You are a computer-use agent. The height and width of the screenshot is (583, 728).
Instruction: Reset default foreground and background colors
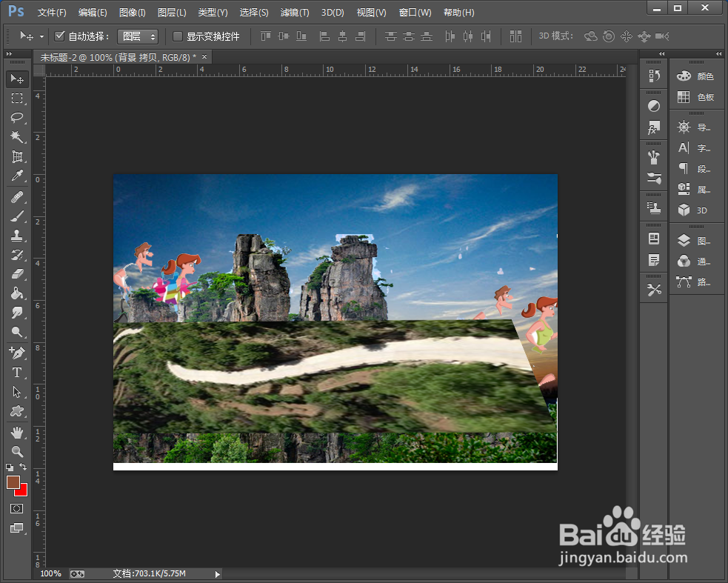[x=10, y=467]
